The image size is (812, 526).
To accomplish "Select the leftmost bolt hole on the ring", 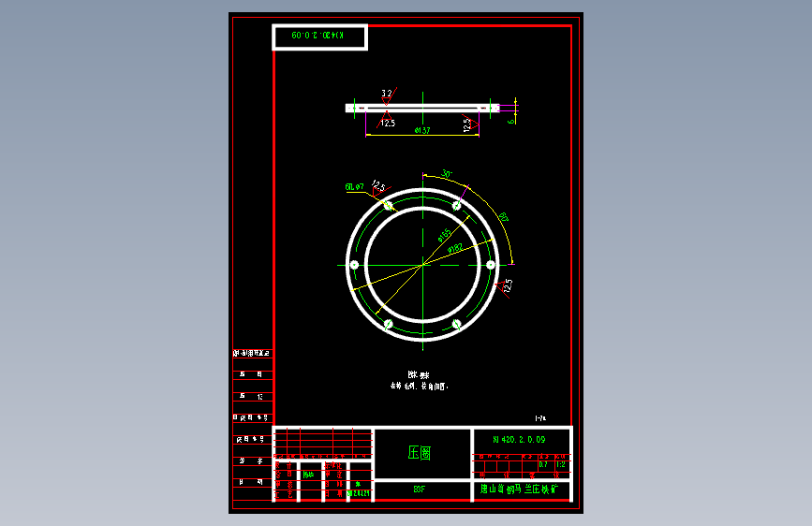I will pyautogui.click(x=354, y=265).
